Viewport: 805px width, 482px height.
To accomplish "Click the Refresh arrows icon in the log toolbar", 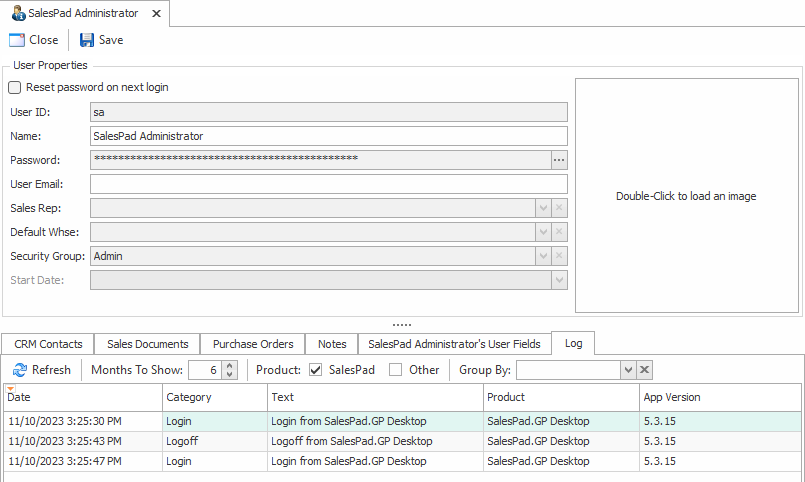I will click(20, 370).
